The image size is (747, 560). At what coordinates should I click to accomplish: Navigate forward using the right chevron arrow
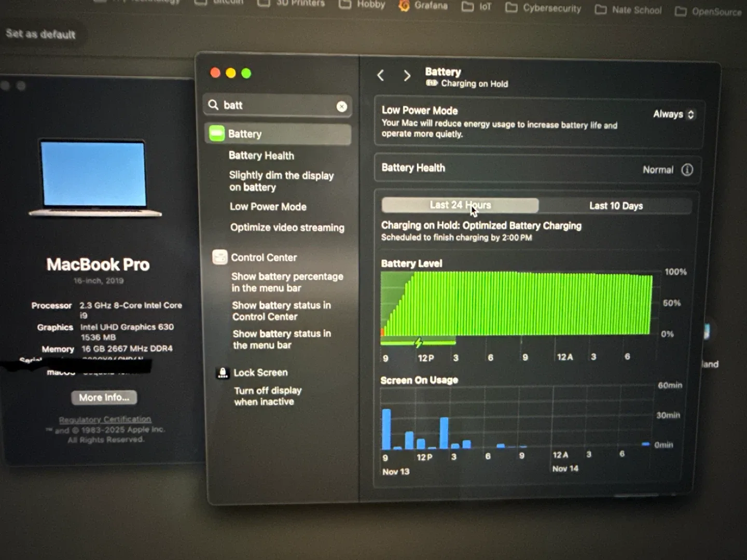407,75
